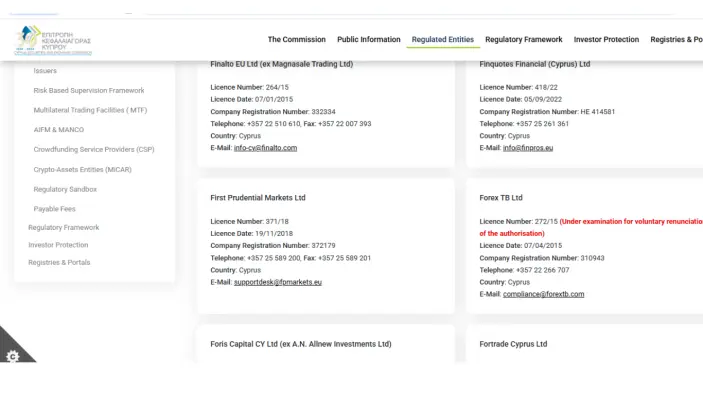Image resolution: width=703 pixels, height=395 pixels.
Task: Open Regulatory Sandbox sidebar link
Action: (65, 190)
